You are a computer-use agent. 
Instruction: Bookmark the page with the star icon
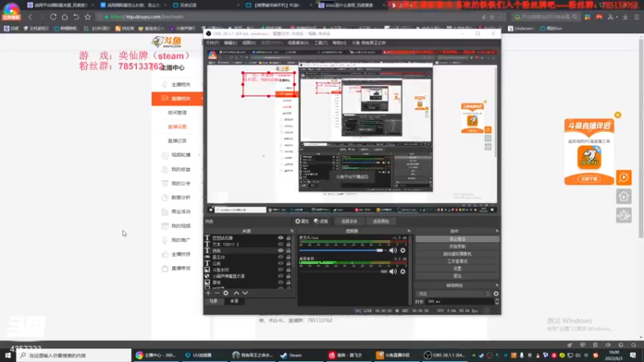(88, 17)
